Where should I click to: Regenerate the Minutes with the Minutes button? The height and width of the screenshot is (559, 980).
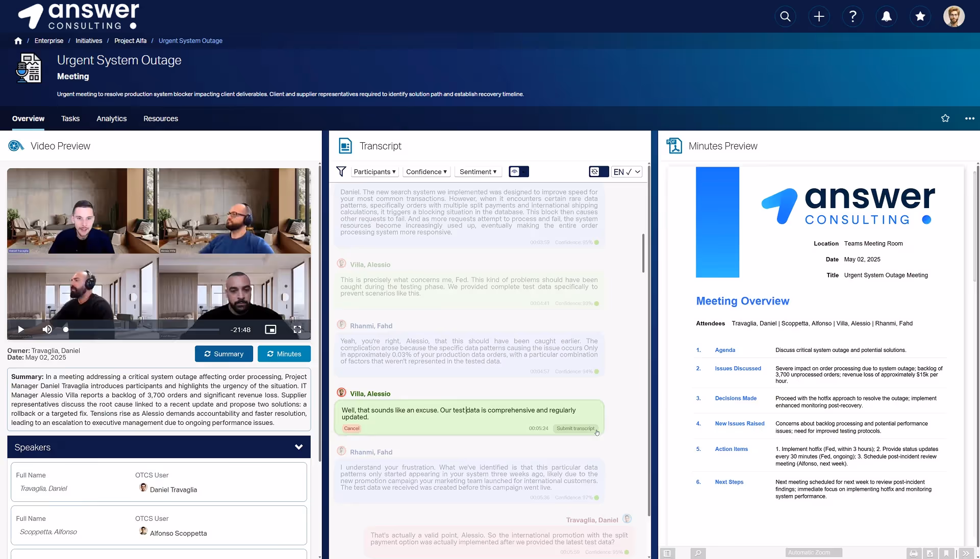284,354
